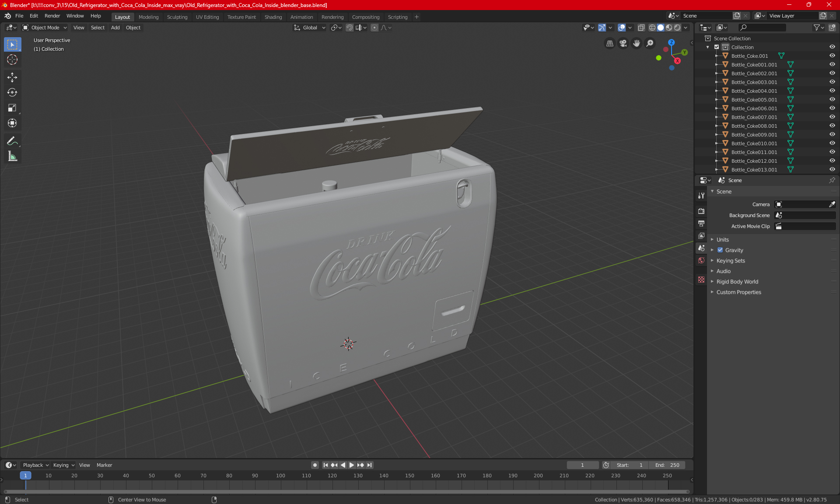This screenshot has width=840, height=504.
Task: Jump to the end frame
Action: [370, 465]
